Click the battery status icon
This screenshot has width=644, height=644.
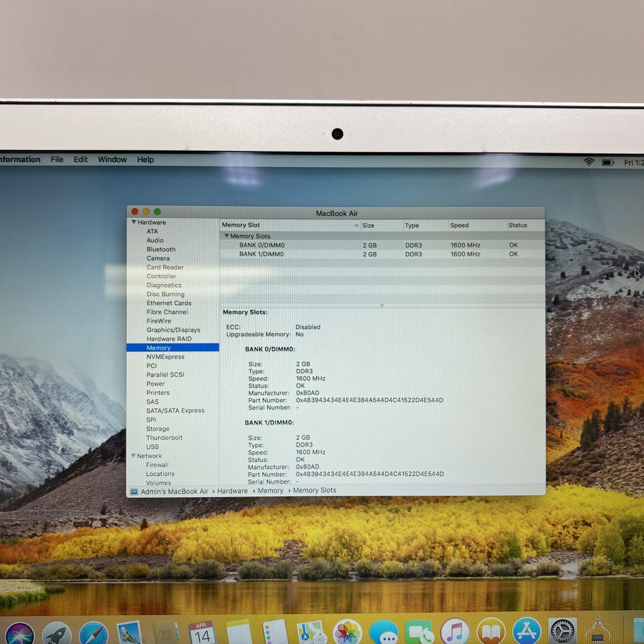pos(608,163)
